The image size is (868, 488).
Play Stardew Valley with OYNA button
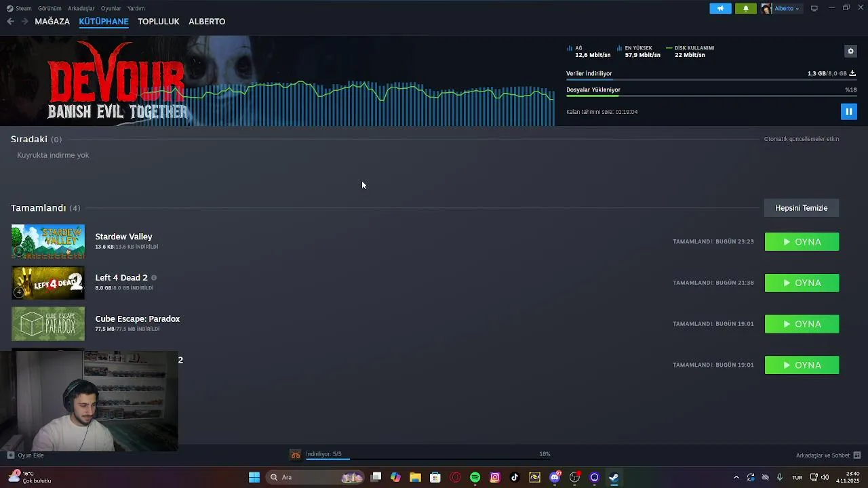click(x=802, y=242)
